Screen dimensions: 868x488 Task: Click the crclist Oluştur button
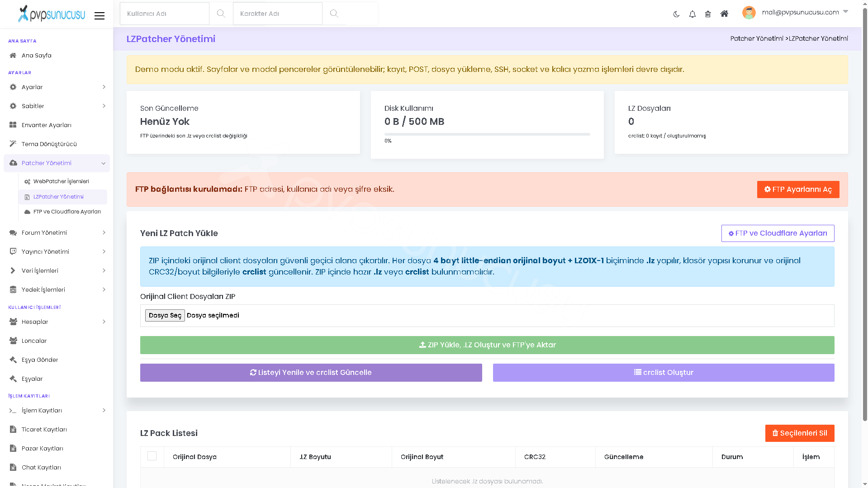(664, 373)
